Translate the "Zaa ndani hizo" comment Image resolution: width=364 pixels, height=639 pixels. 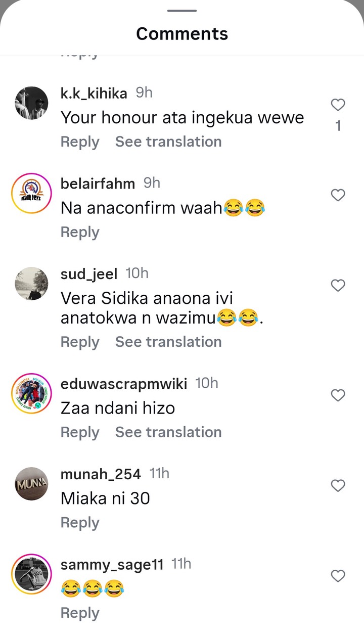coord(168,432)
